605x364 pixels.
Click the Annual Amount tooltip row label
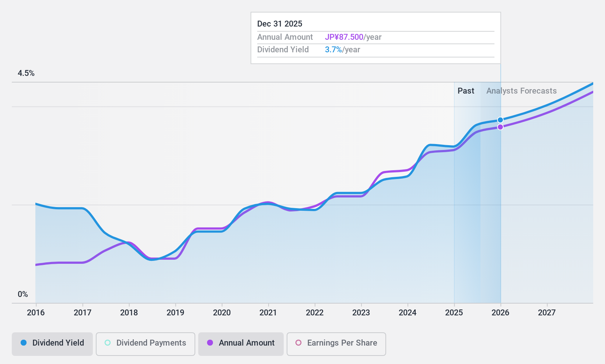[285, 37]
